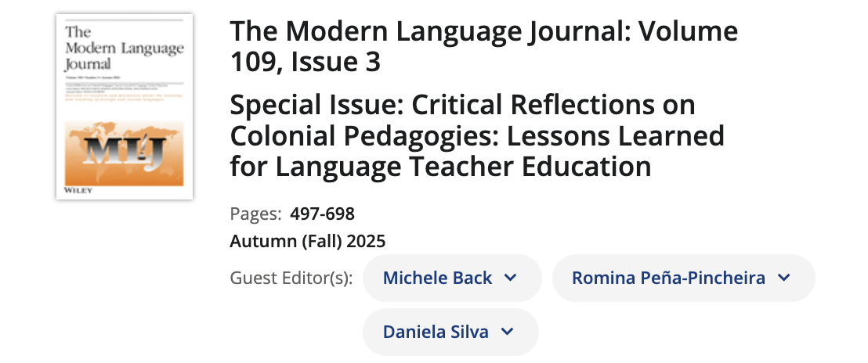Click the Pages label
868x363 pixels.
tap(255, 214)
